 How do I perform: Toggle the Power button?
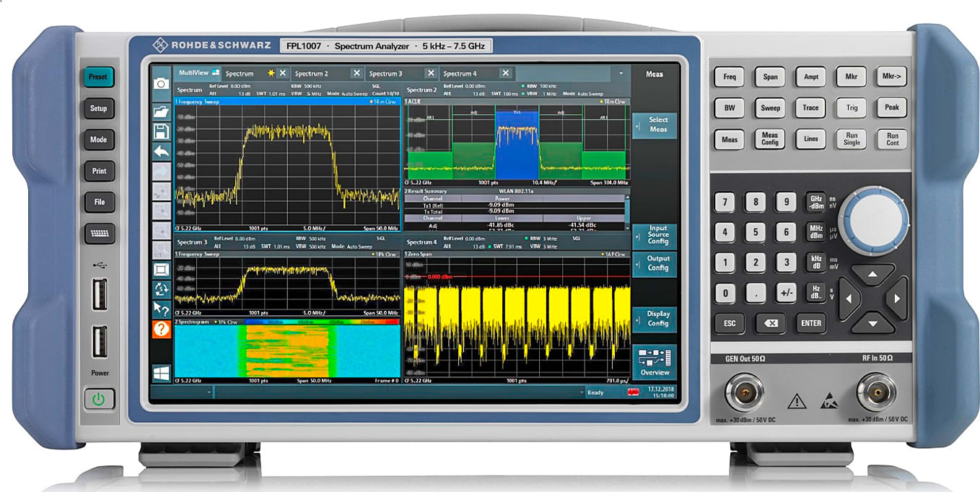click(x=100, y=397)
